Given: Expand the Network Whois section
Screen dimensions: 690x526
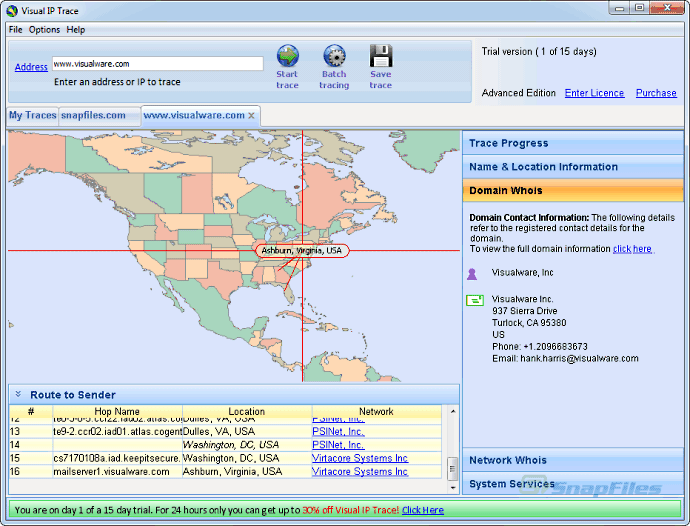Looking at the screenshot, I should pos(573,460).
